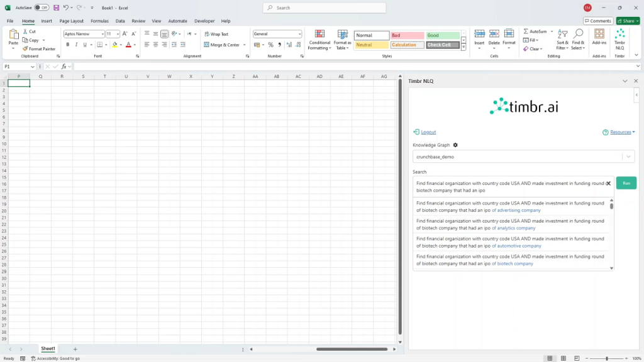Toggle Wrap Text
The image size is (644, 362).
click(216, 34)
